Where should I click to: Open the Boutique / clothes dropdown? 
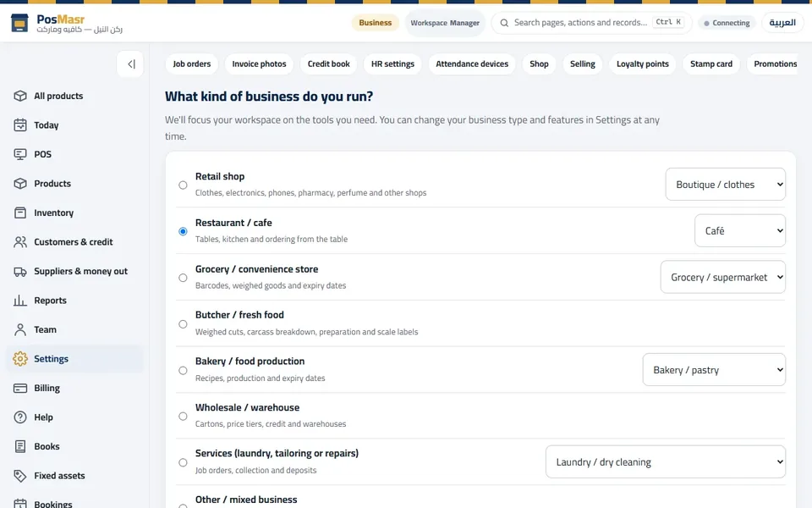725,185
